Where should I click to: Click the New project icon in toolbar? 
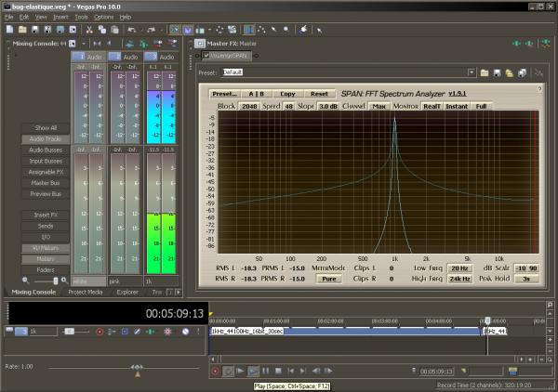tap(10, 30)
